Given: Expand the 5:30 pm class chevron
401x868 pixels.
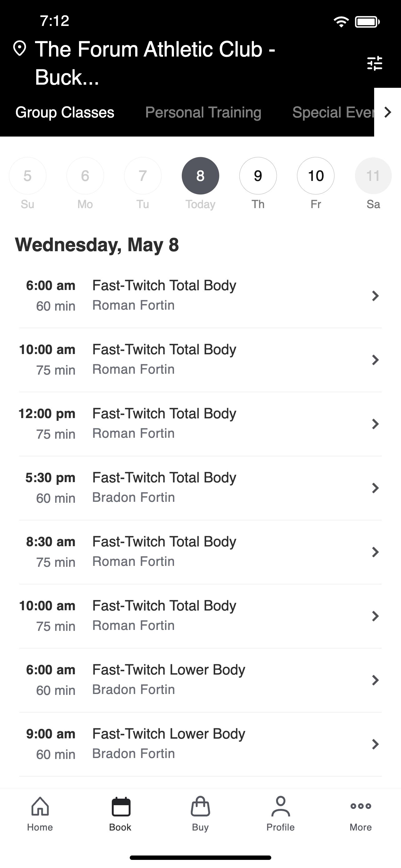Looking at the screenshot, I should [375, 488].
